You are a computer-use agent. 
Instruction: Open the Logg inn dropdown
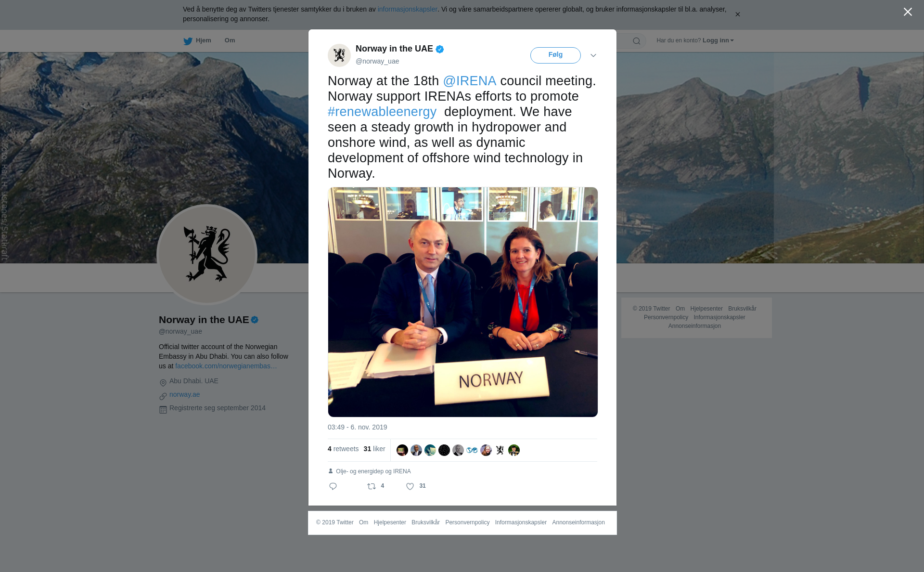pos(718,40)
